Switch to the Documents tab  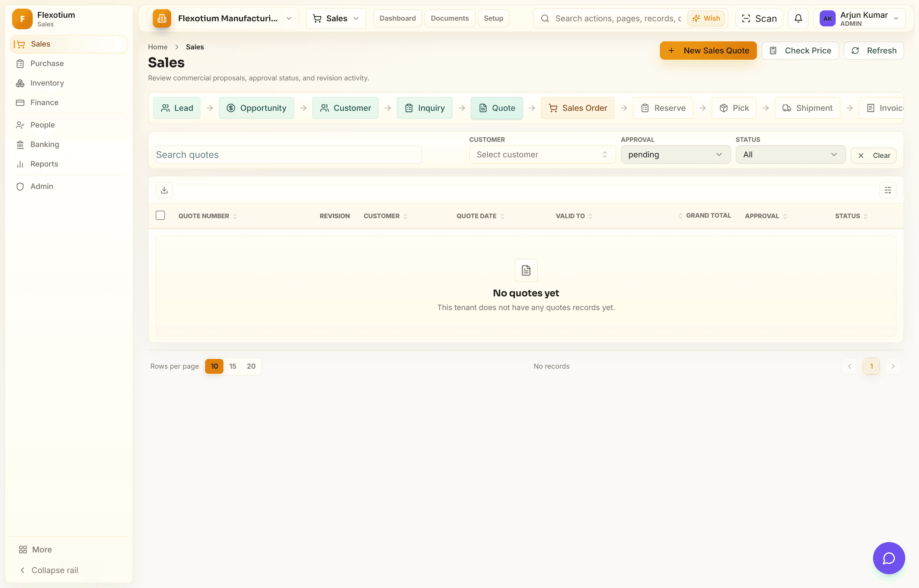pos(449,18)
